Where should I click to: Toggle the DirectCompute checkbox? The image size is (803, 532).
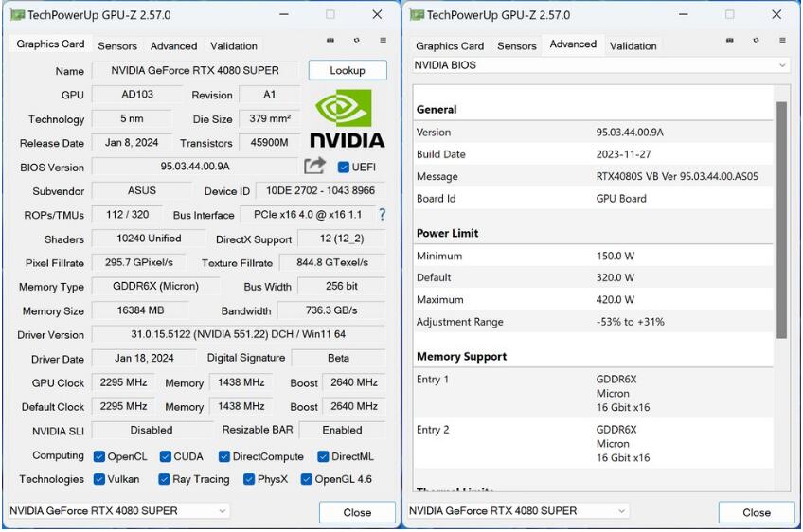point(224,456)
